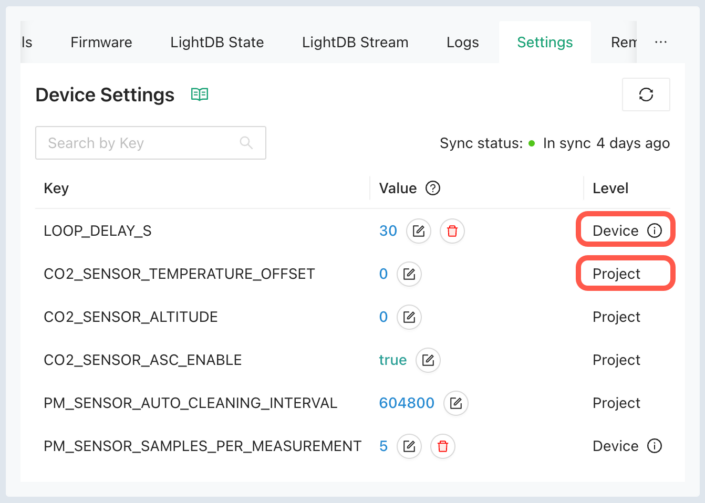The image size is (705, 503).
Task: Edit PM_SENSOR_AUTO_CLEANING_INTERVAL value
Action: [456, 403]
